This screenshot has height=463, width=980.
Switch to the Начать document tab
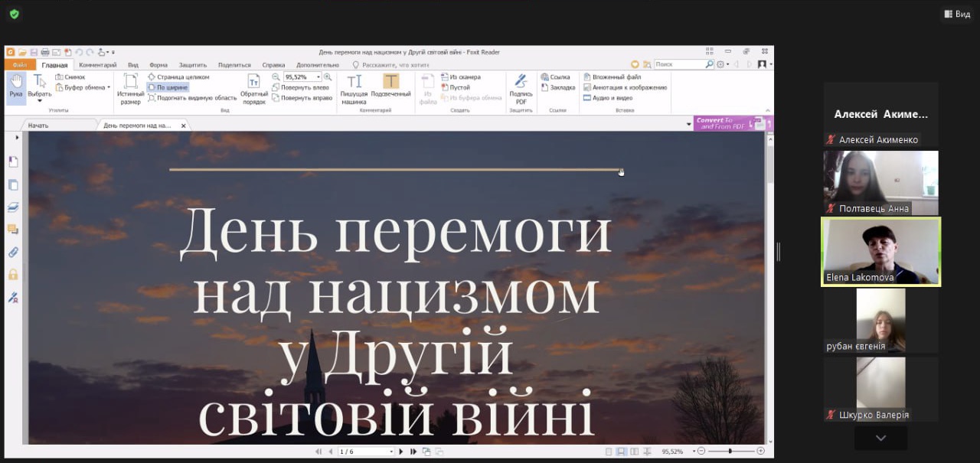38,125
